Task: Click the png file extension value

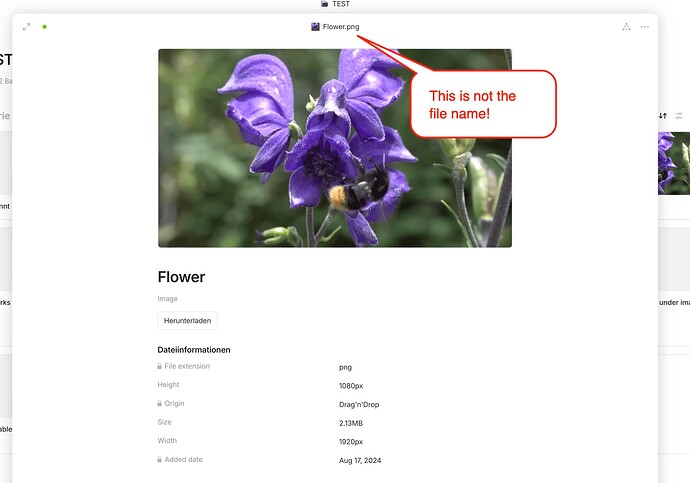Action: (345, 367)
